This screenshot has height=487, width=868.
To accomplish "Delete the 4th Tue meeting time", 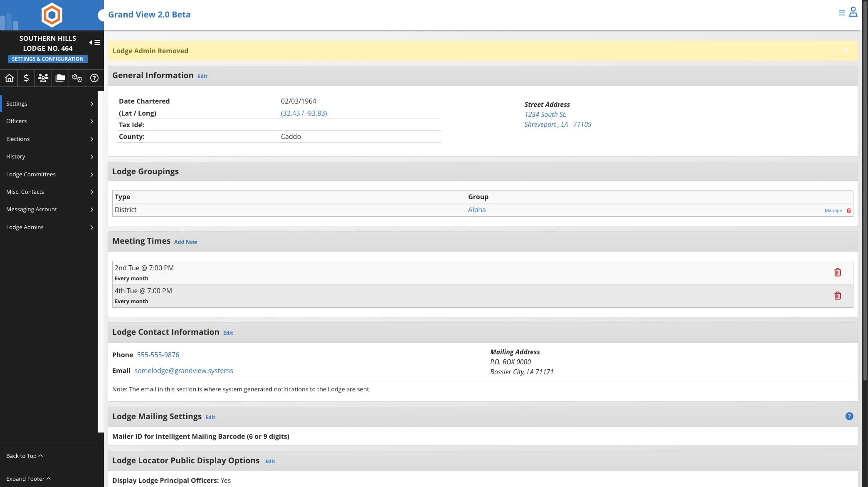I will (838, 296).
